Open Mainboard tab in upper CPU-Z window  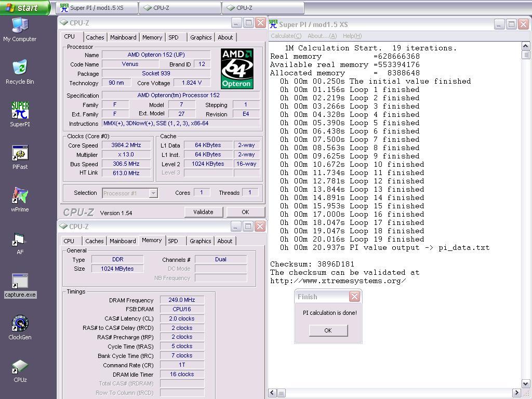(x=123, y=37)
